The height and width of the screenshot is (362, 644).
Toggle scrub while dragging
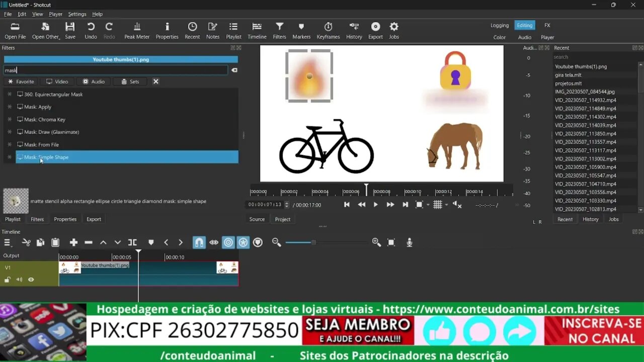click(214, 242)
